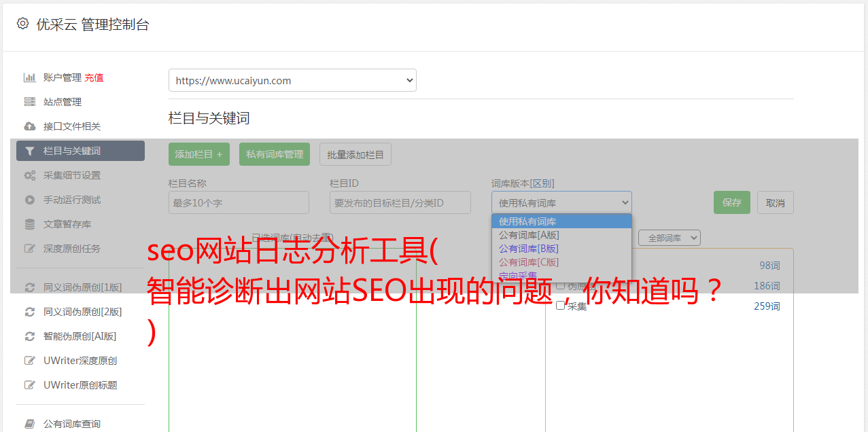Open the 全部词库 filter dropdown
Screen dimensions: 868x432
pyautogui.click(x=669, y=238)
